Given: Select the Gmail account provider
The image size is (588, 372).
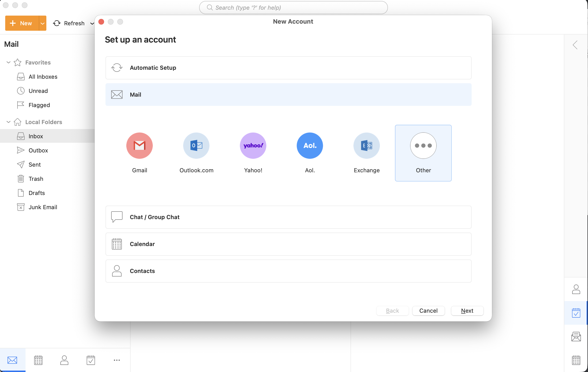Looking at the screenshot, I should 139,146.
